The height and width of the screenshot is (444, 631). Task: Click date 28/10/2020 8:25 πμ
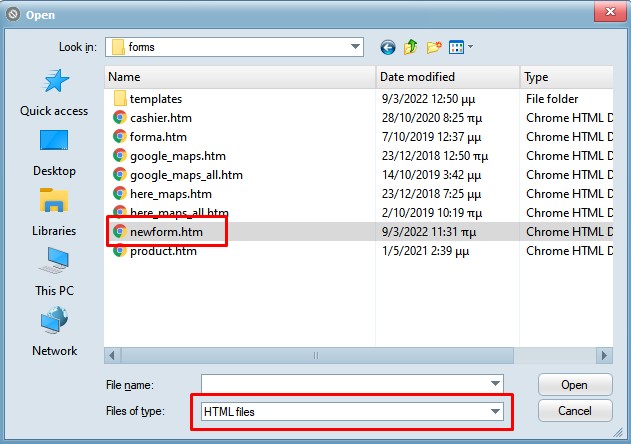tap(431, 118)
